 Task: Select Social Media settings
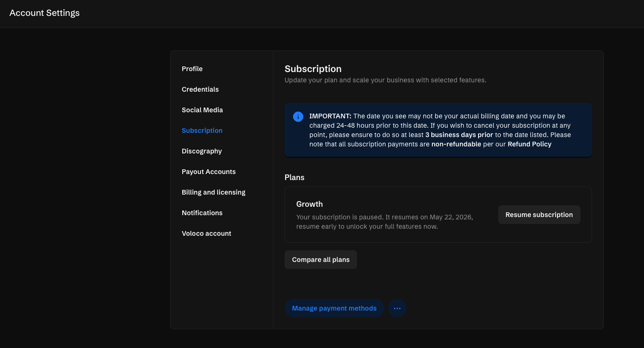coord(202,110)
